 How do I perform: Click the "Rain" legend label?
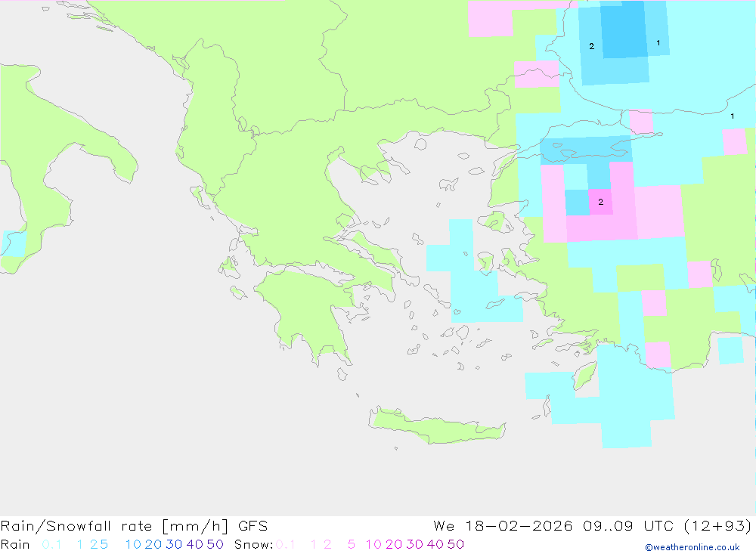click(15, 544)
